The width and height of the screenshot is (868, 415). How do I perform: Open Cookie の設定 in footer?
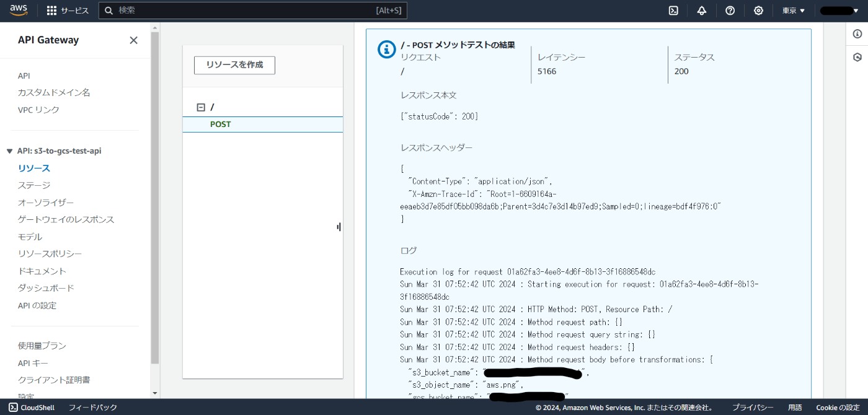838,408
